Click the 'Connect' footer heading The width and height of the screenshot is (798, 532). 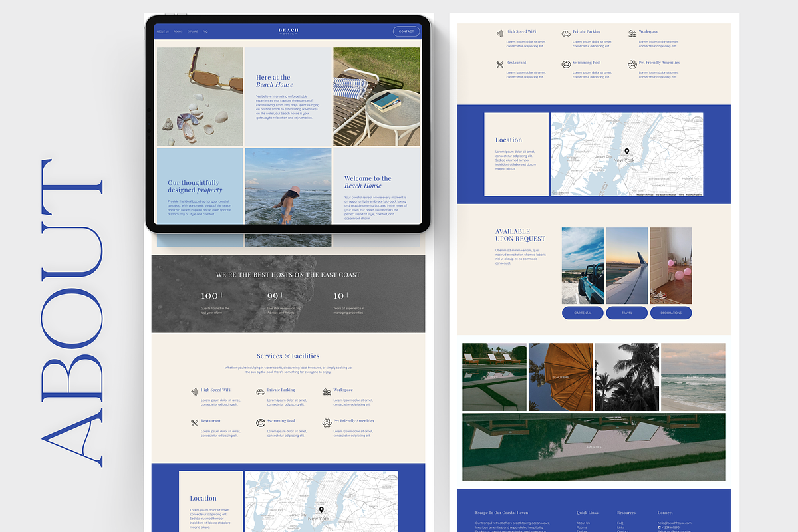tap(665, 513)
